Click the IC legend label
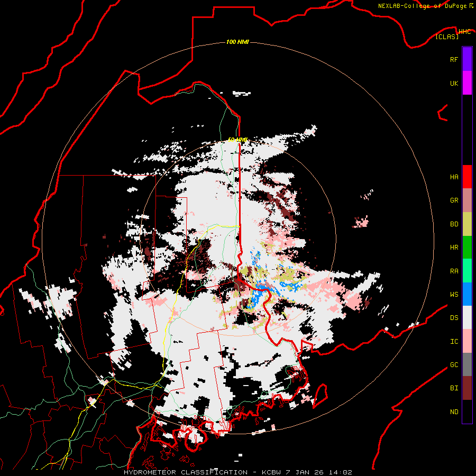This screenshot has height=476, width=476. tap(454, 342)
